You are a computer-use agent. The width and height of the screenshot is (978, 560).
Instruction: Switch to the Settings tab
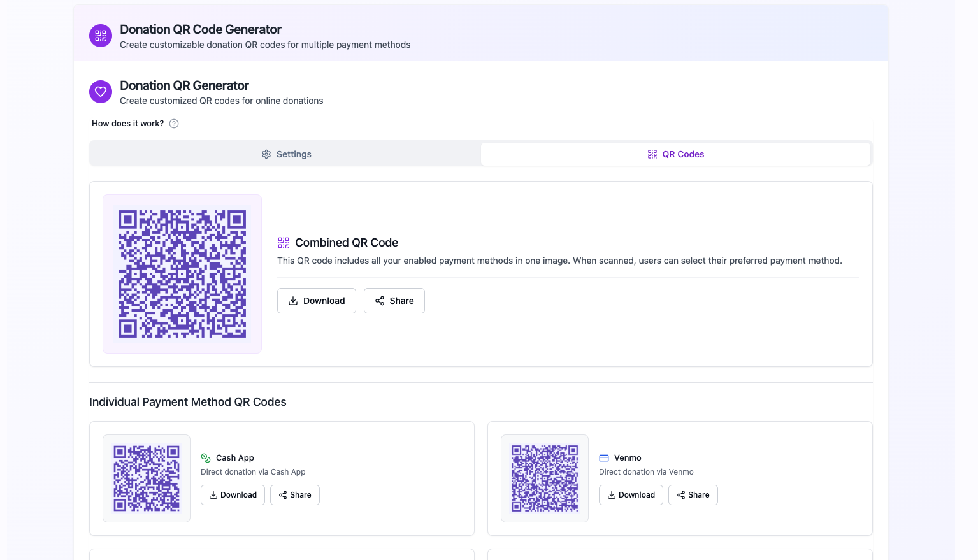[286, 154]
